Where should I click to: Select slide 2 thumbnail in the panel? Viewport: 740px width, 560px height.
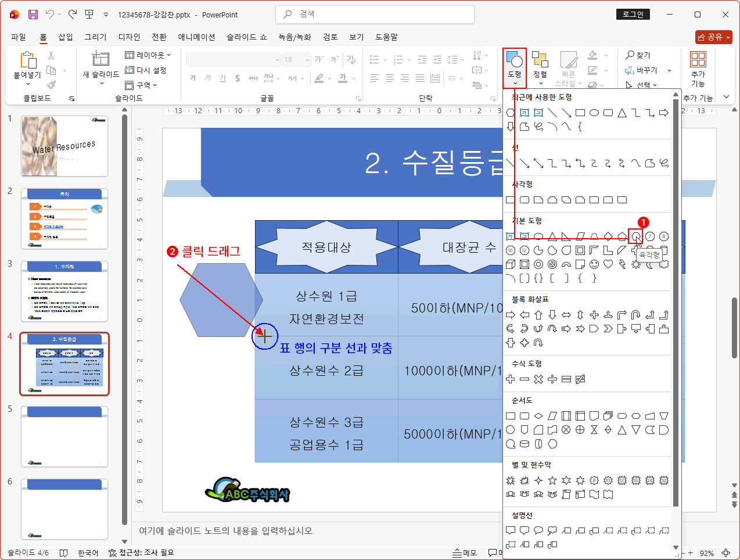coord(64,218)
